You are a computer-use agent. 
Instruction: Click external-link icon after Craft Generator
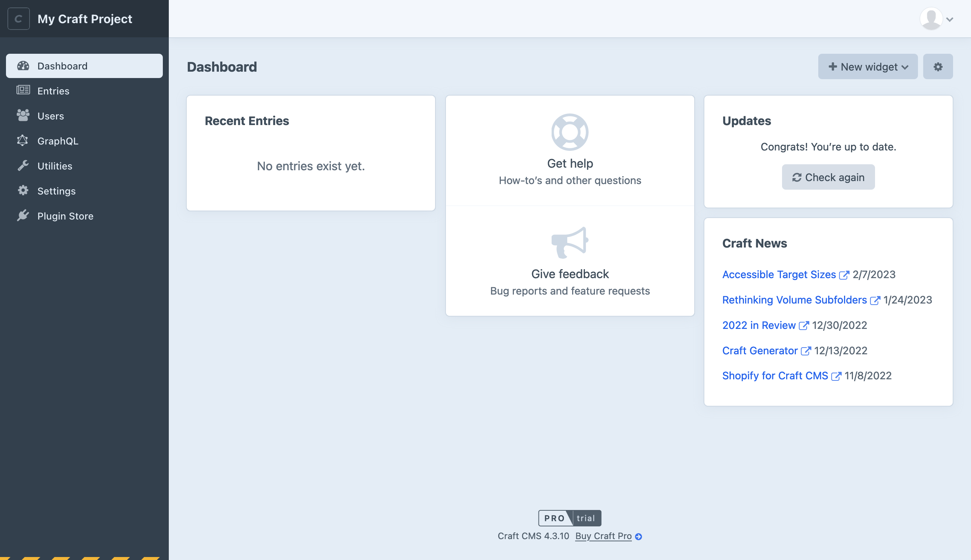point(806,351)
